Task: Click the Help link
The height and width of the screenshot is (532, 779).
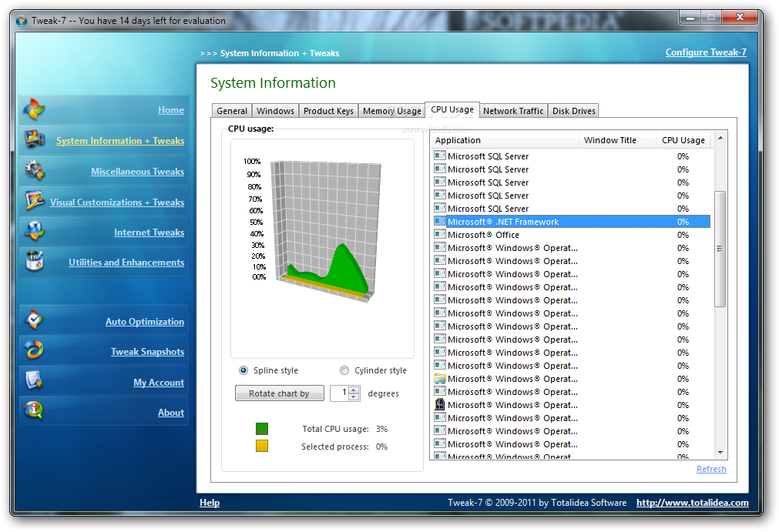Action: tap(210, 503)
